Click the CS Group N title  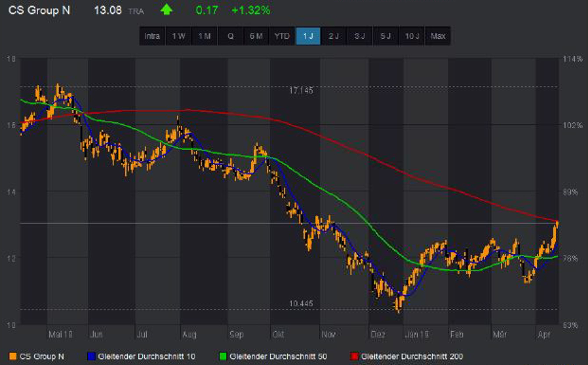click(x=39, y=11)
